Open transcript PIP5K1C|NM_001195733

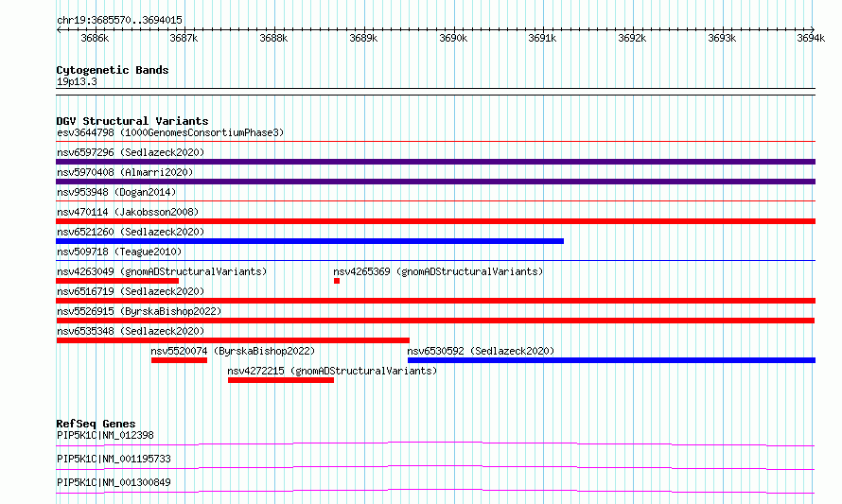click(x=114, y=459)
